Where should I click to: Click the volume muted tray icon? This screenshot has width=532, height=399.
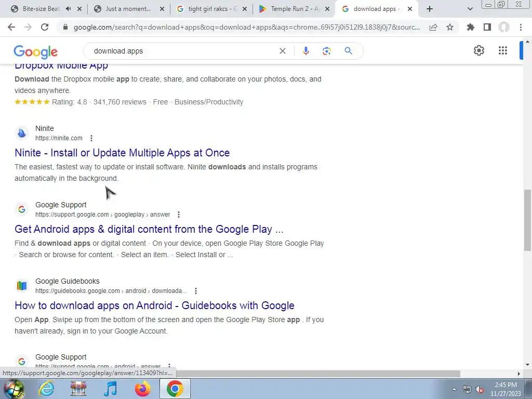(480, 390)
